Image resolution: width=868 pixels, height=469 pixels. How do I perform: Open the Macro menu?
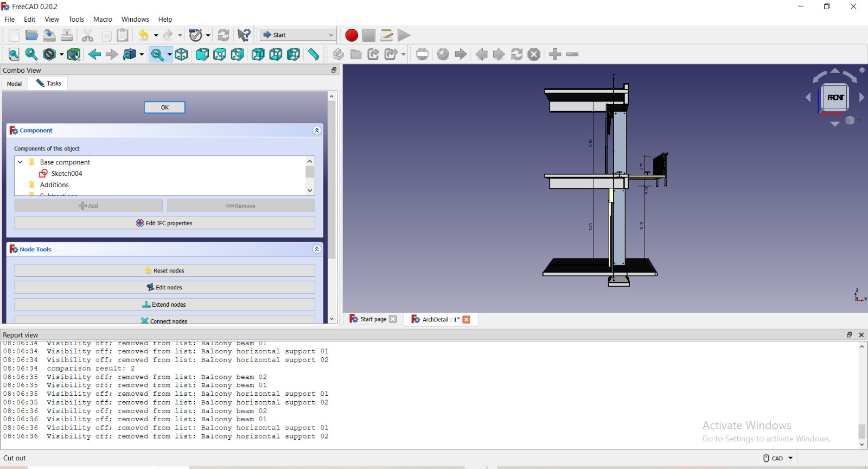(x=103, y=19)
